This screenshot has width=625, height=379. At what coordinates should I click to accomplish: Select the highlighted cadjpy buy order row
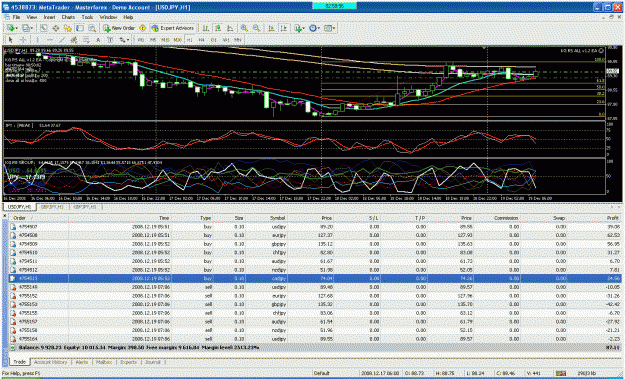(314, 279)
